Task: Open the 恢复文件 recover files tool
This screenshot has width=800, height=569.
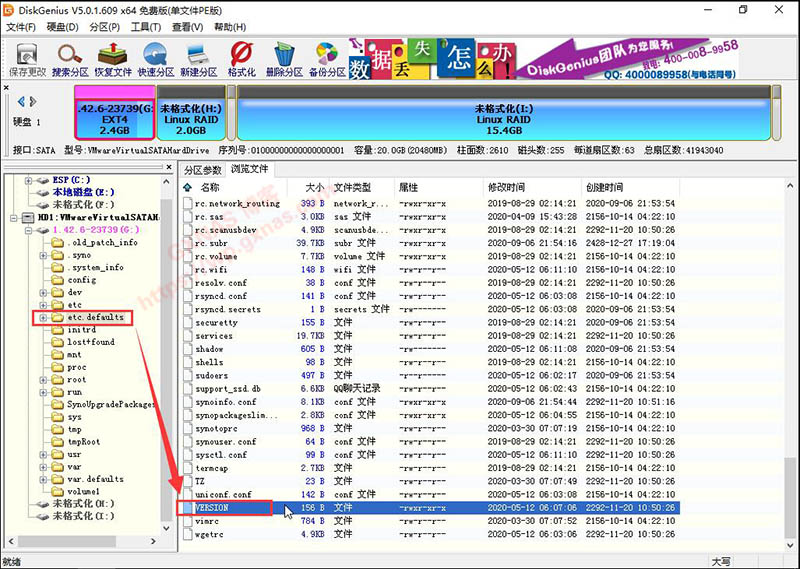Action: click(113, 59)
